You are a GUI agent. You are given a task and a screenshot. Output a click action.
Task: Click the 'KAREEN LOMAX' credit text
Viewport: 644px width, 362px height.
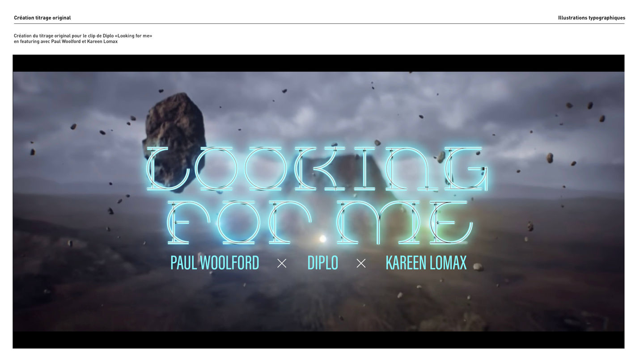click(x=426, y=263)
